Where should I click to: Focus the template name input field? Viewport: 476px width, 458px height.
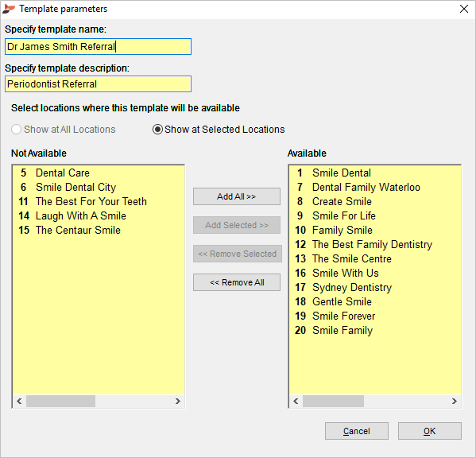click(x=98, y=46)
